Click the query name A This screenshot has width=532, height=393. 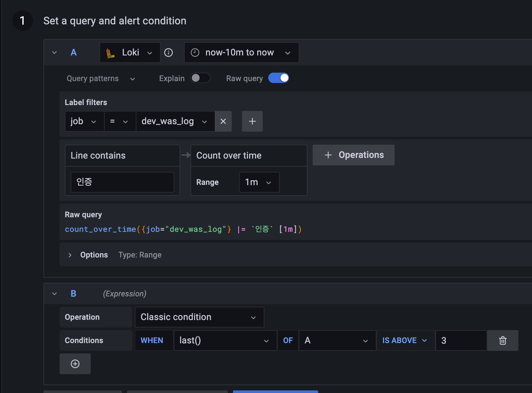point(74,53)
